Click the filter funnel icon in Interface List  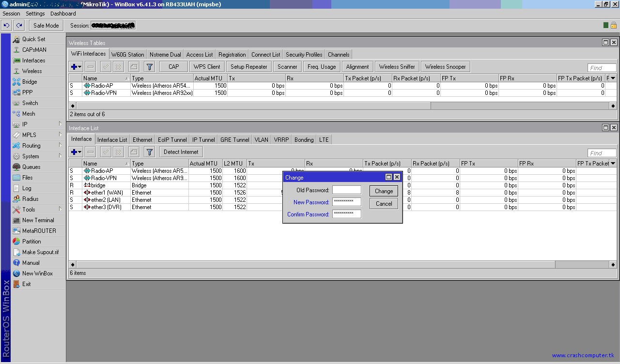coord(150,152)
